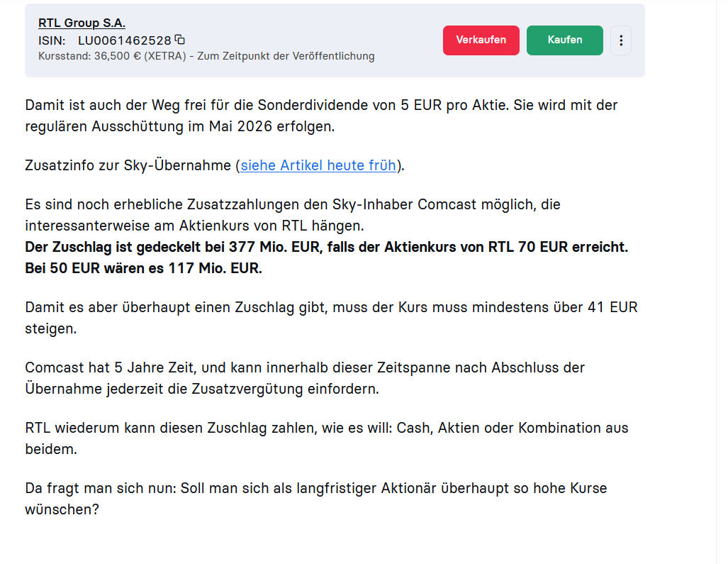The image size is (728, 564).
Task: Click the bold 'Der Zuschlag ist gedeckelt' sentence
Action: 326,248
